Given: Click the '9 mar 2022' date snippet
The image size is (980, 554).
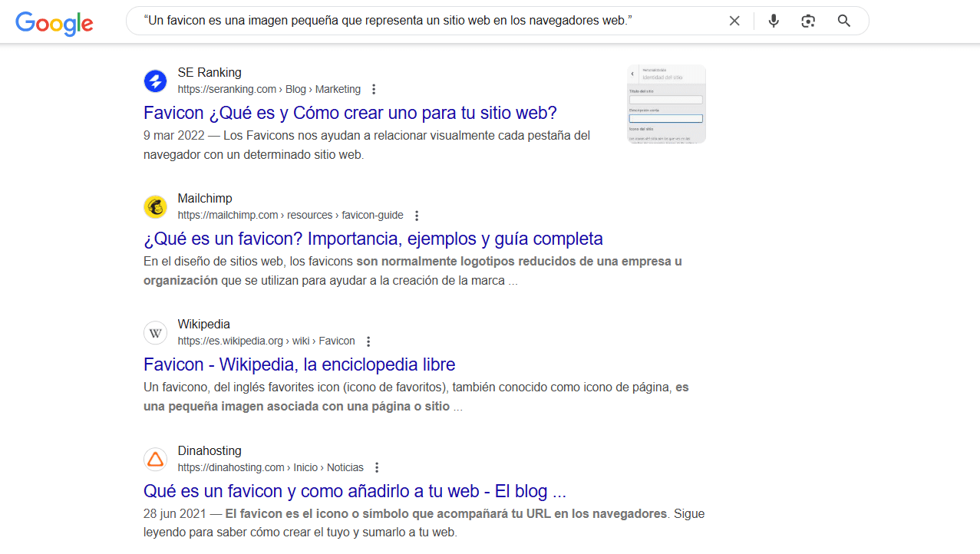Looking at the screenshot, I should coord(174,136).
